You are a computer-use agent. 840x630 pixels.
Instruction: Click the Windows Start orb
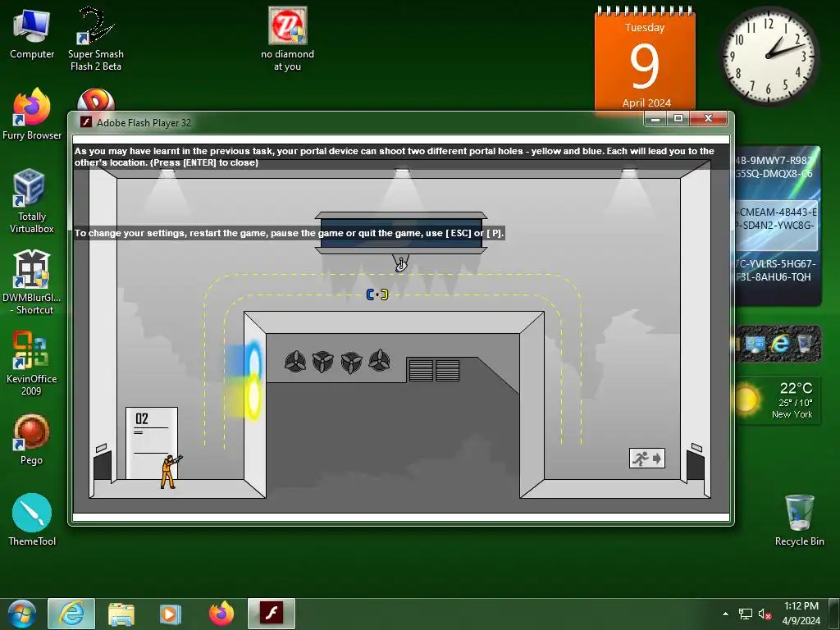coord(21,614)
